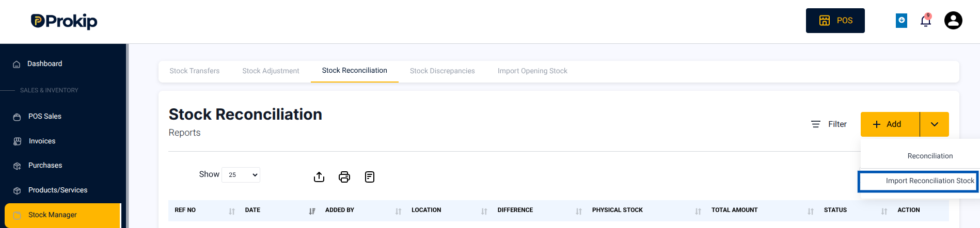Image resolution: width=980 pixels, height=228 pixels.
Task: Choose Reconciliation from Add menu
Action: point(930,156)
